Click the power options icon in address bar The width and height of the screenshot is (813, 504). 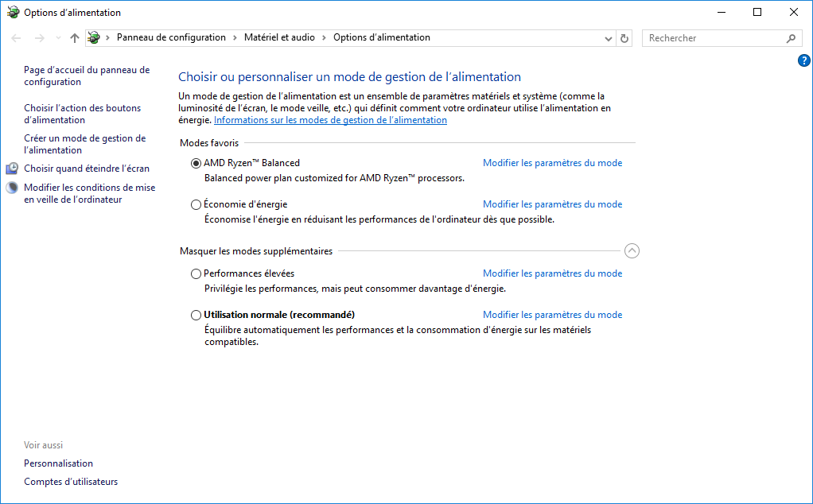pyautogui.click(x=95, y=37)
